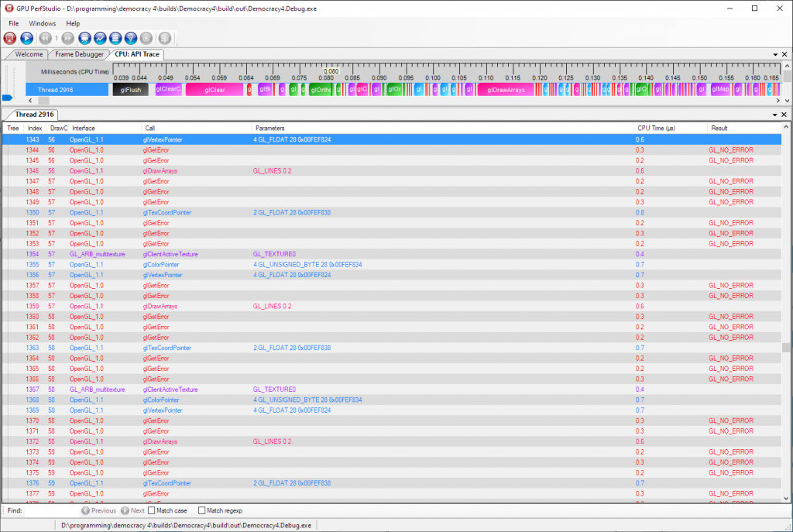This screenshot has width=793, height=532.
Task: Select the green glOrtho timeline block
Action: pos(321,90)
